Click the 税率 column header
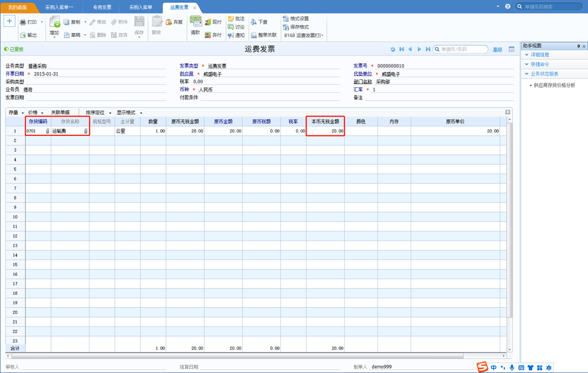This screenshot has height=373, width=588. tap(293, 121)
